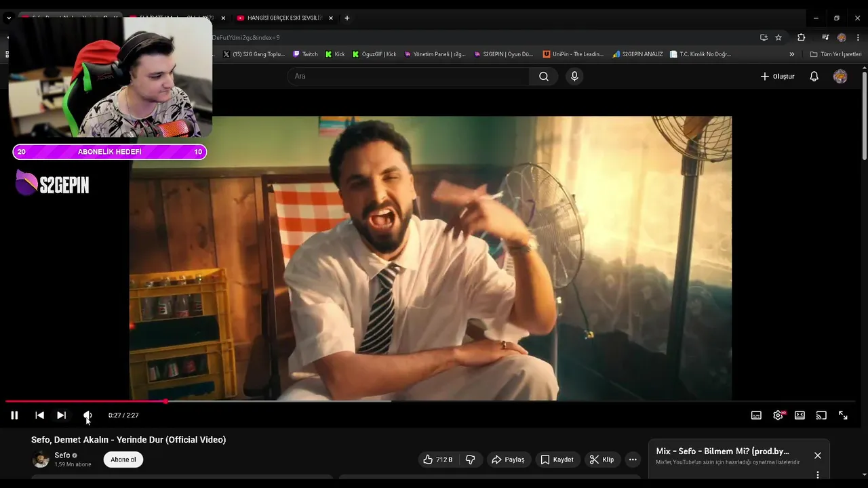Open the media controls toolbar icon
The width and height of the screenshot is (868, 488).
pyautogui.click(x=825, y=37)
